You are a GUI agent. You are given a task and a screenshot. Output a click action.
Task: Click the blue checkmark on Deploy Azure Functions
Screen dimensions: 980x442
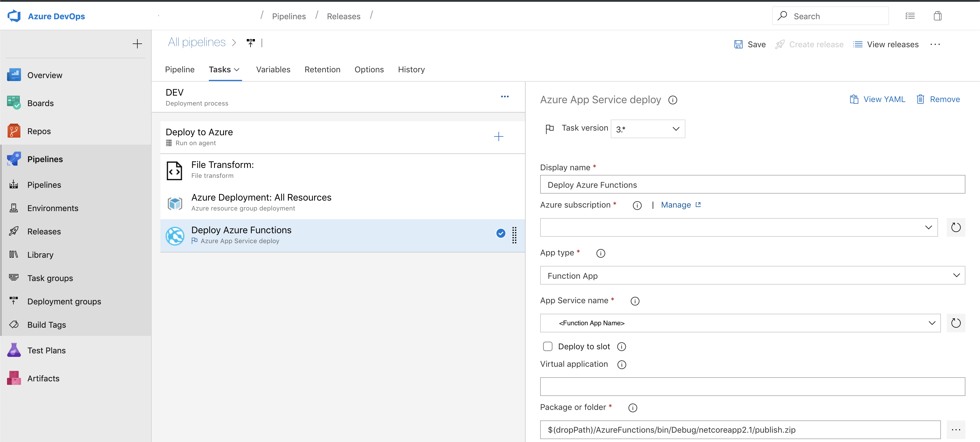click(x=501, y=233)
